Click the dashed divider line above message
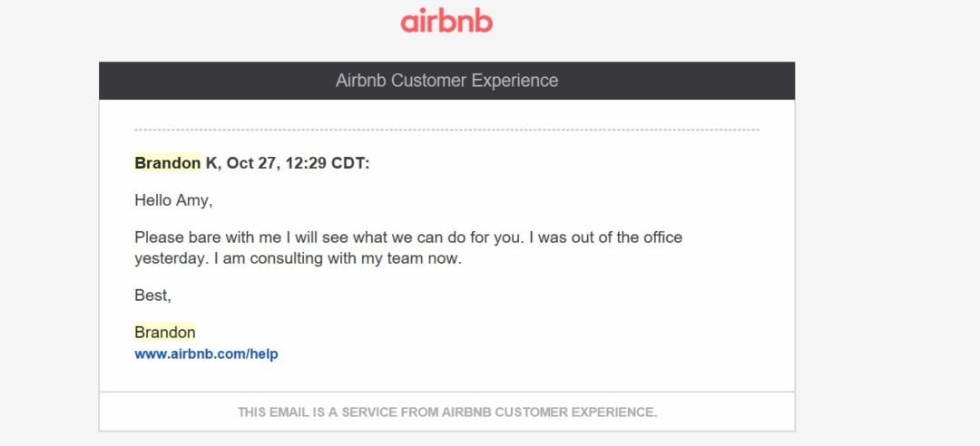Screen dimensions: 980x446 pyautogui.click(x=446, y=130)
